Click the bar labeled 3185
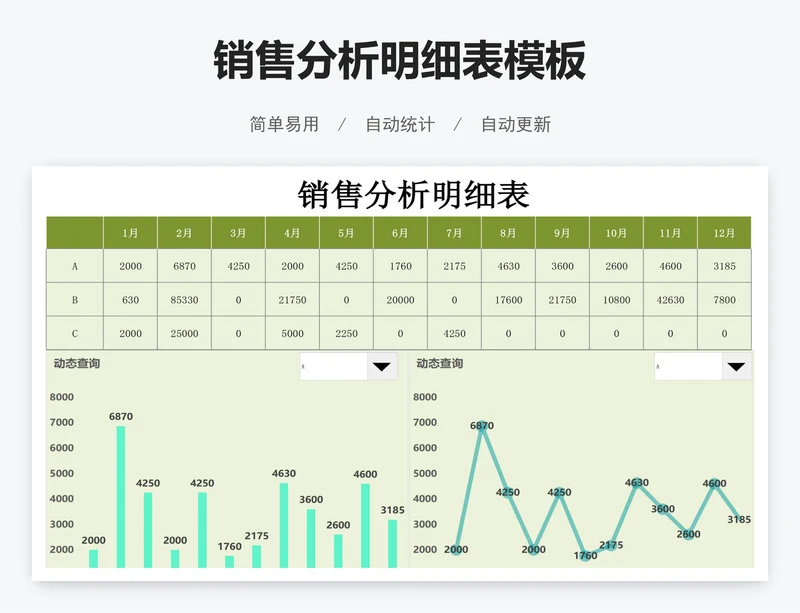Image resolution: width=800 pixels, height=613 pixels. [x=392, y=544]
